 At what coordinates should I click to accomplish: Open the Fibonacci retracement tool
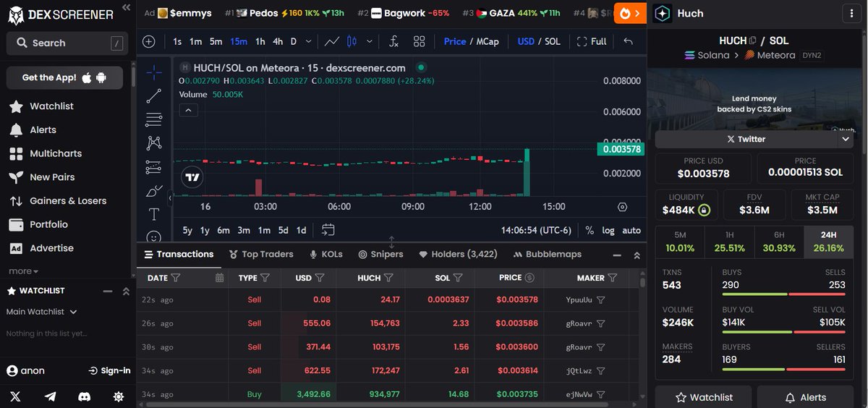tap(153, 119)
